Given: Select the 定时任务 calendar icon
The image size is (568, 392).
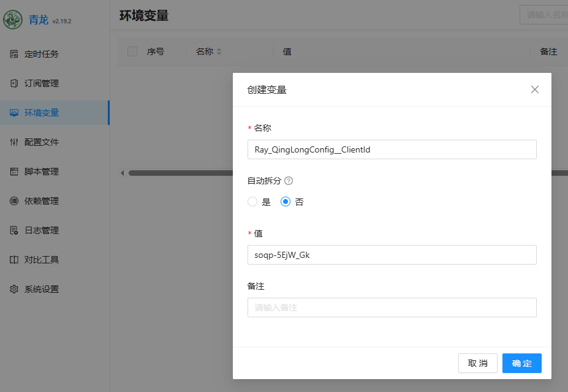Looking at the screenshot, I should click(x=15, y=54).
